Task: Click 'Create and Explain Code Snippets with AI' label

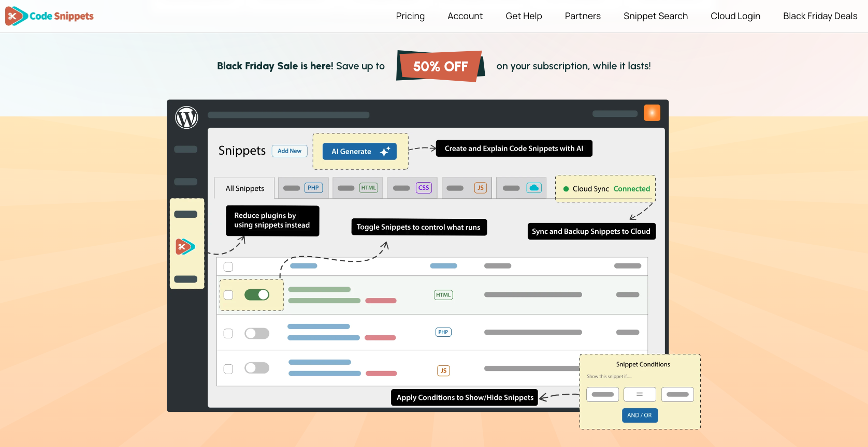Action: (x=514, y=148)
